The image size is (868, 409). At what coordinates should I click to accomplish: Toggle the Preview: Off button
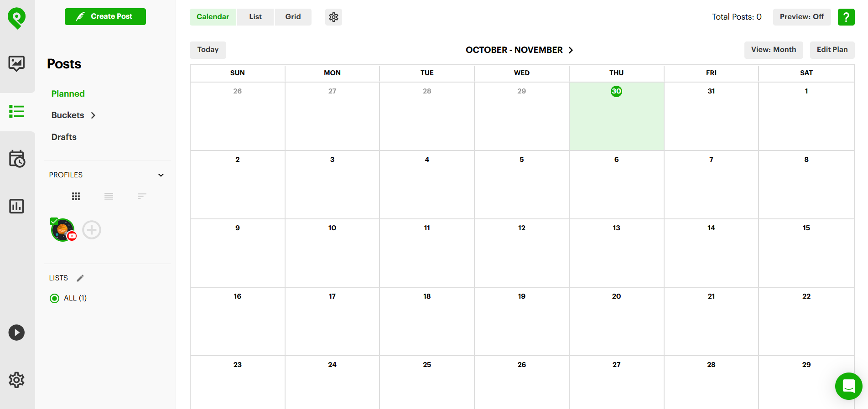(801, 17)
